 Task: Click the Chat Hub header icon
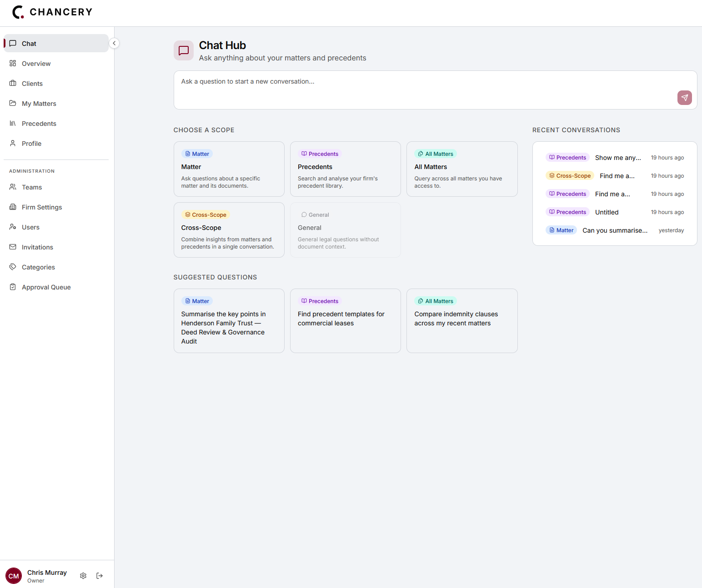(x=184, y=50)
